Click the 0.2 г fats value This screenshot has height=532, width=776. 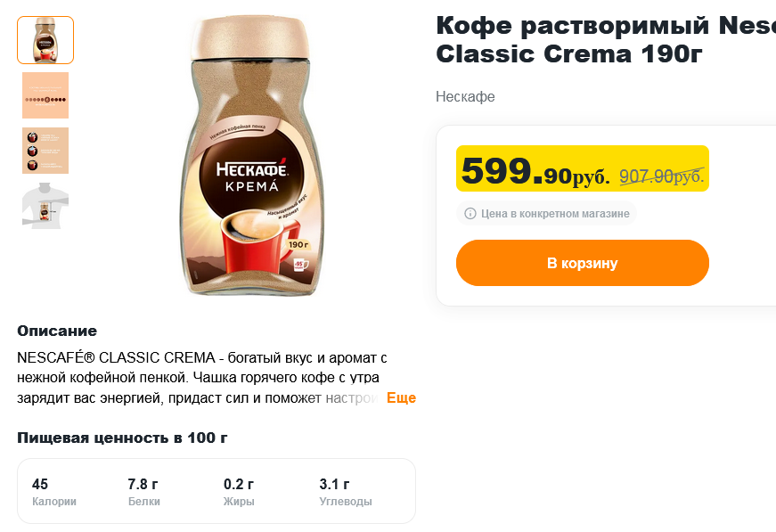point(239,484)
